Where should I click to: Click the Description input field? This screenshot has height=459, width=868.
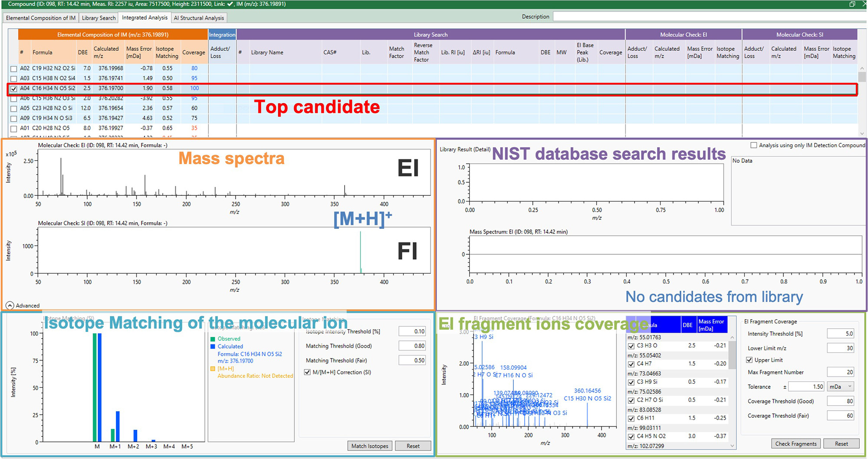[x=709, y=17]
